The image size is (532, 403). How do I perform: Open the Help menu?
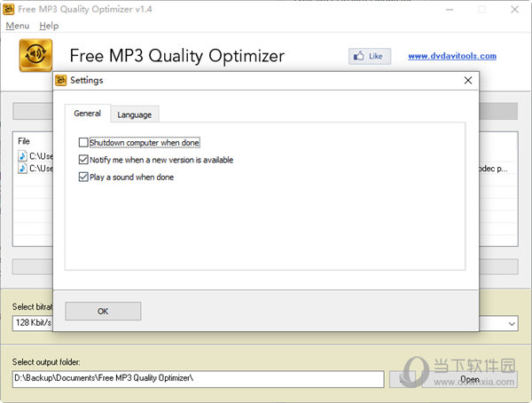[x=49, y=26]
